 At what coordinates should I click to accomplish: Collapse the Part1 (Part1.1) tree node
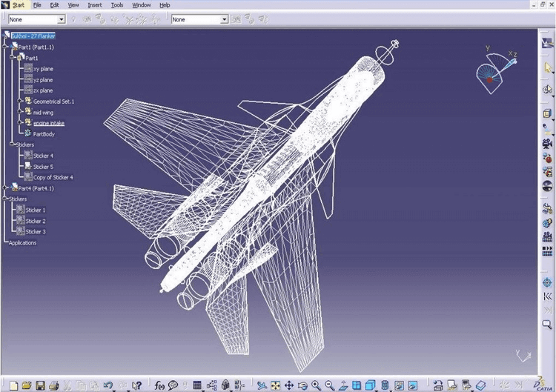tap(5, 47)
